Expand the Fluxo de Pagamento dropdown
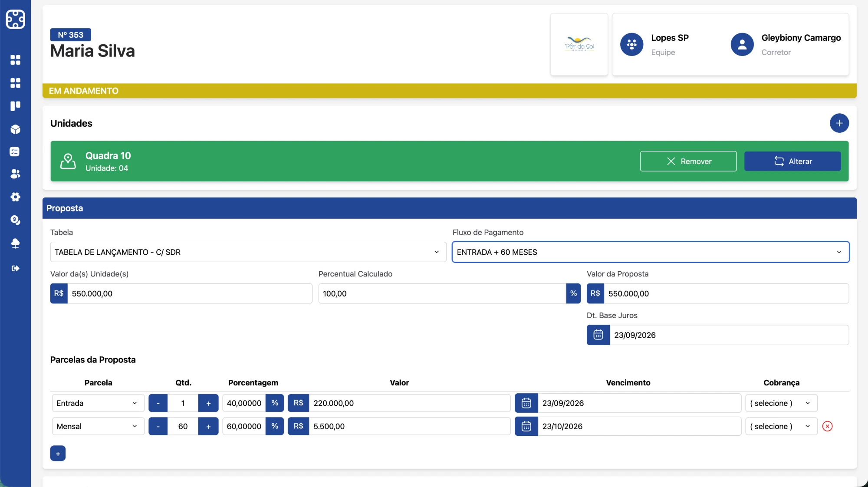Viewport: 868px width, 487px height. [651, 252]
